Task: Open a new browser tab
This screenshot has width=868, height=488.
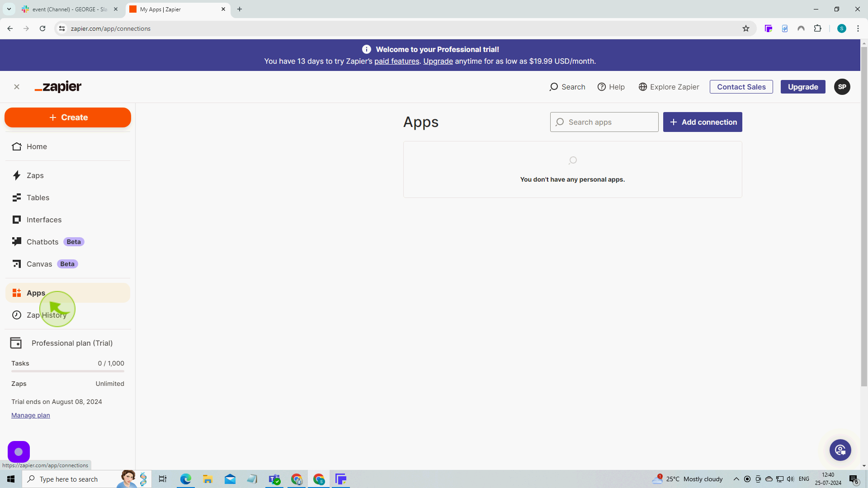Action: [240, 9]
